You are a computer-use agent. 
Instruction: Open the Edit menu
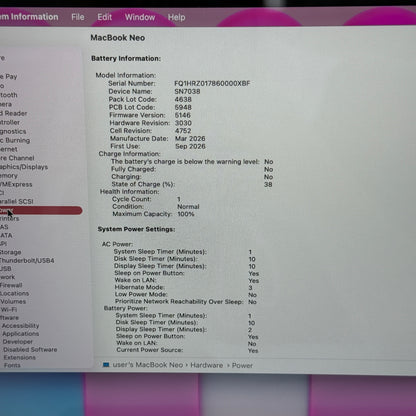(x=105, y=17)
